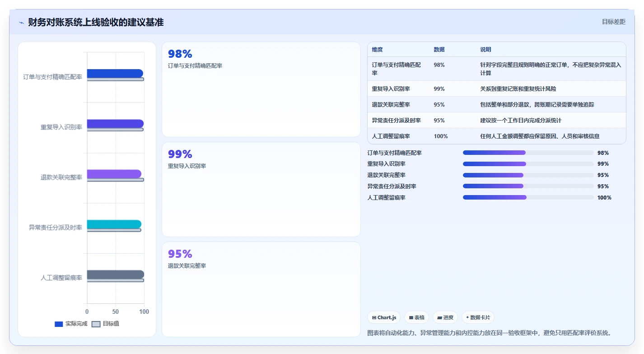This screenshot has width=644, height=354.
Task: Click the 异常责任分派及时率 chart axis label
Action: (55, 228)
